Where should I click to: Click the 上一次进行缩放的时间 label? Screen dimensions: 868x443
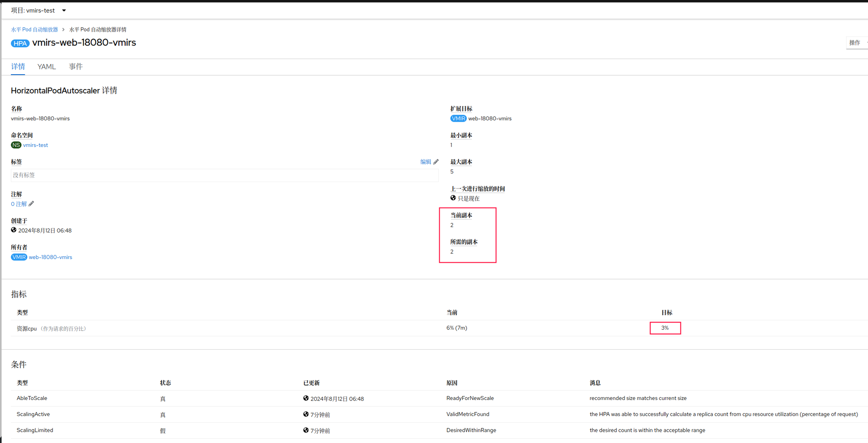[477, 189]
